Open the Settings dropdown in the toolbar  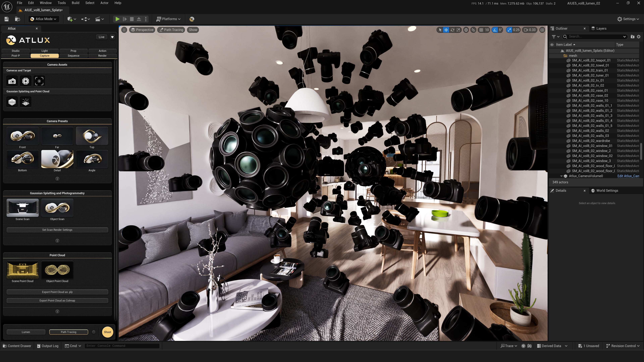pyautogui.click(x=628, y=19)
